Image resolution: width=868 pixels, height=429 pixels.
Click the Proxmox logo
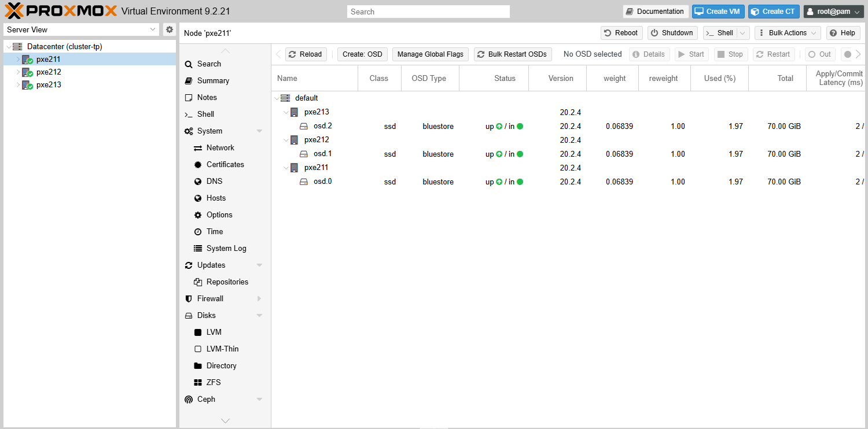pos(61,11)
